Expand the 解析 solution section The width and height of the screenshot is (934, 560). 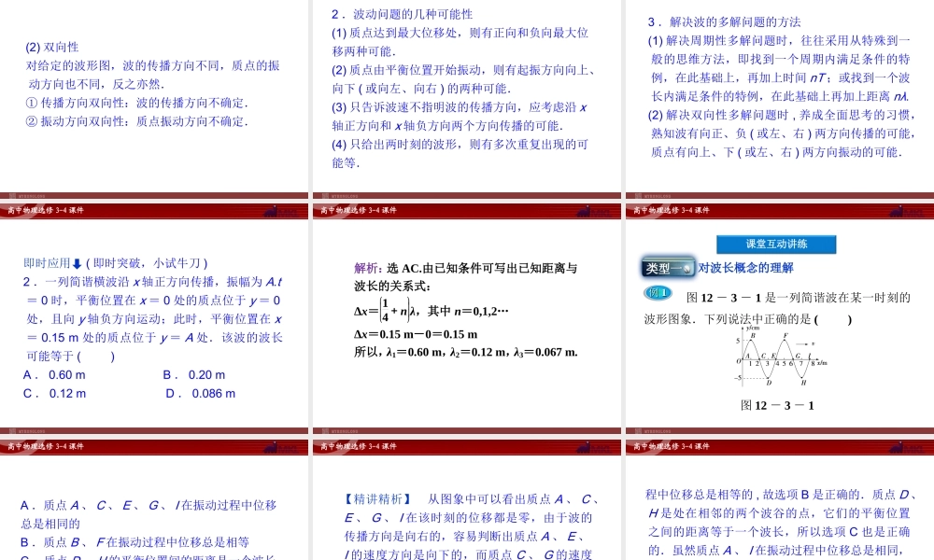(x=364, y=268)
